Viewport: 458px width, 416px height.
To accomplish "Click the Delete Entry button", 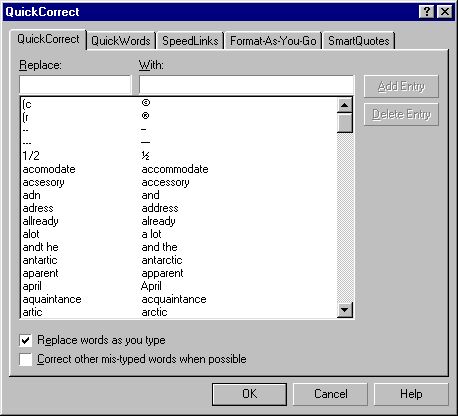I will pos(401,114).
